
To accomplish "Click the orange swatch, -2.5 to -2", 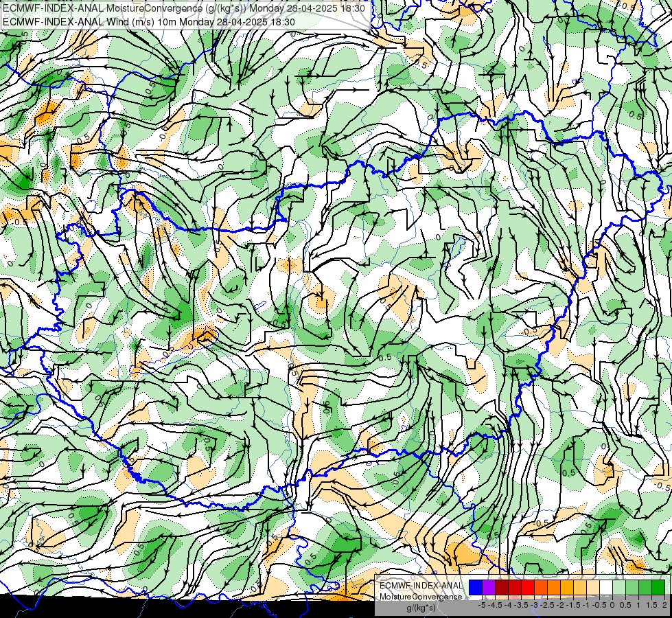I will [554, 588].
